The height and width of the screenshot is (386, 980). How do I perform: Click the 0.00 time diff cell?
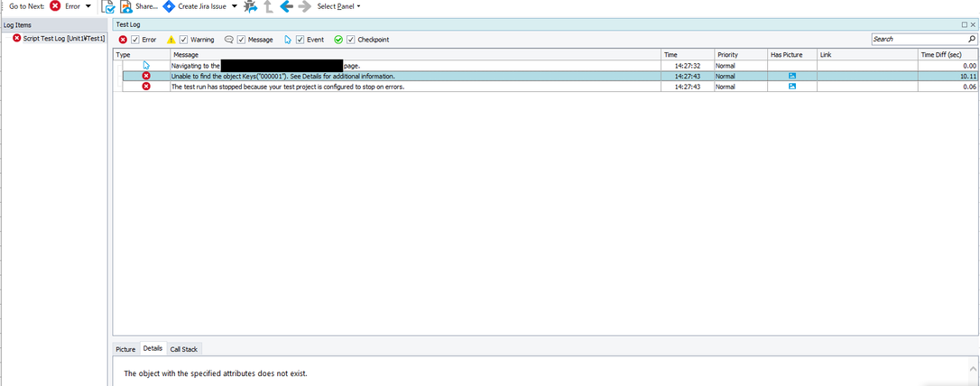(x=948, y=66)
